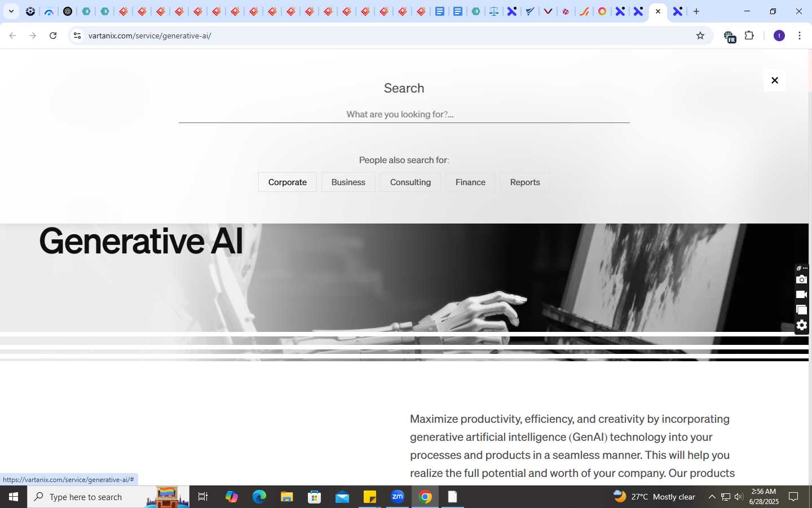Open Task View on the taskbar
The width and height of the screenshot is (812, 508).
point(203,497)
